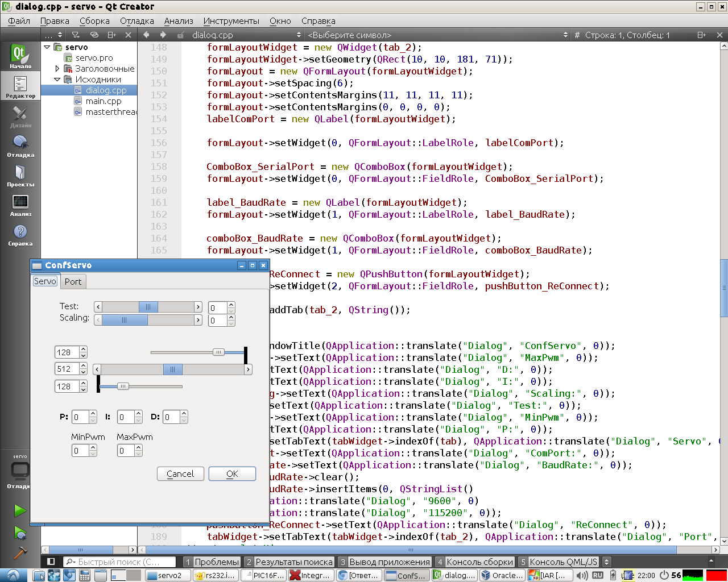Open Help (Справка) mode icon
The height and width of the screenshot is (582, 728).
click(20, 234)
